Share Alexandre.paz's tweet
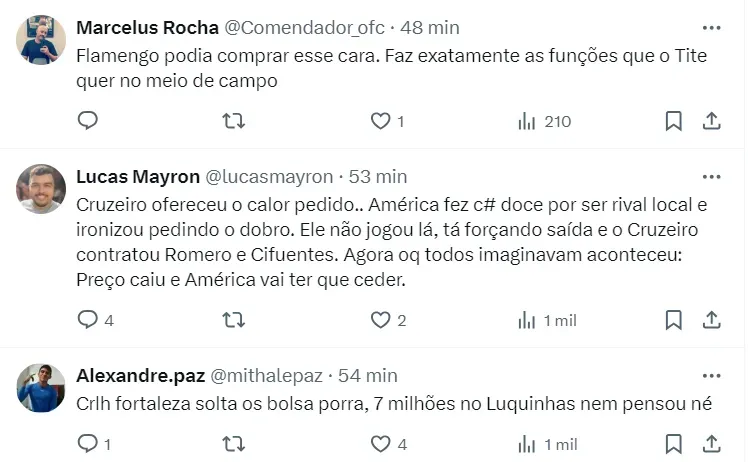 pos(712,443)
